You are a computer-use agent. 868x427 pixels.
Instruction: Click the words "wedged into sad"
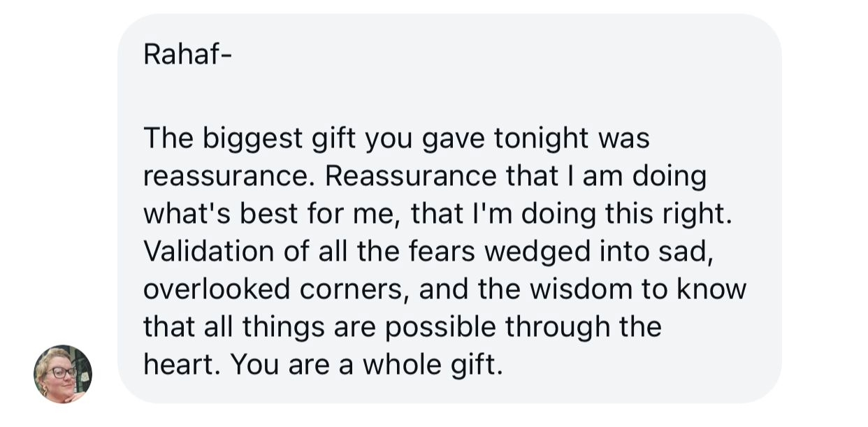coord(599,252)
